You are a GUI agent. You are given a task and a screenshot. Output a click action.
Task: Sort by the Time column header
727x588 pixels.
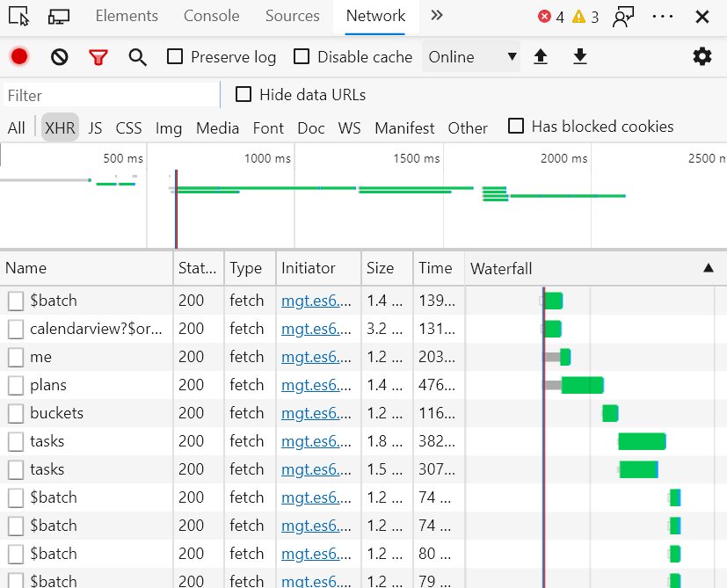tap(439, 268)
